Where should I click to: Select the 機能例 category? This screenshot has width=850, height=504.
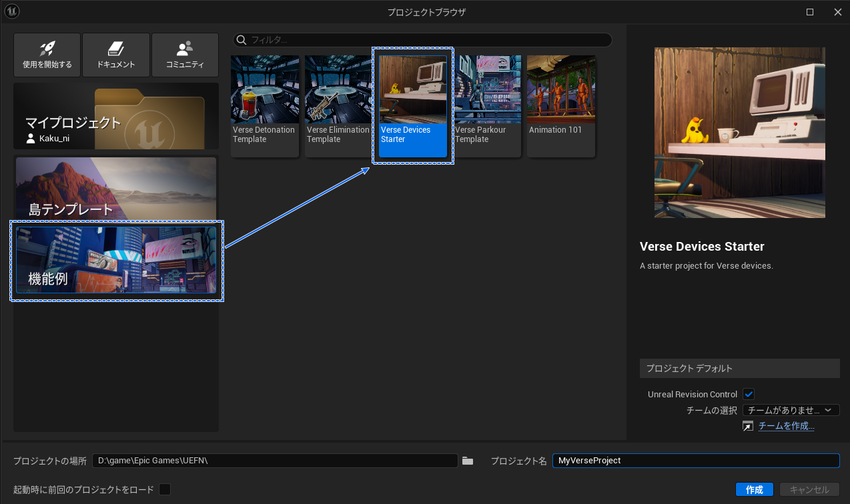115,261
